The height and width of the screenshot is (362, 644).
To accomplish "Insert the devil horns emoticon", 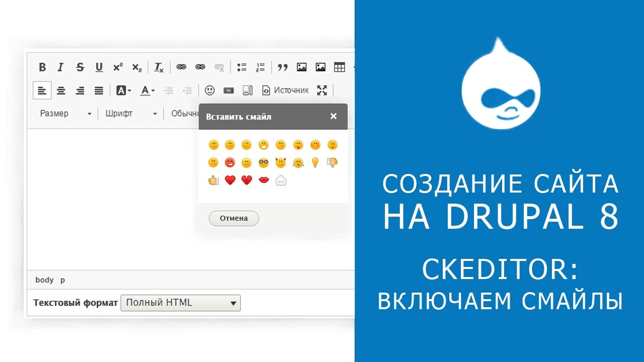I will click(x=281, y=162).
